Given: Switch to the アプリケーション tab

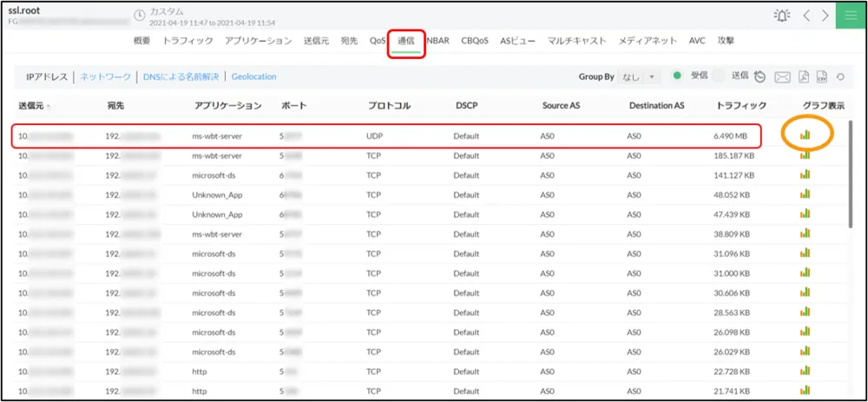Looking at the screenshot, I should click(x=258, y=41).
